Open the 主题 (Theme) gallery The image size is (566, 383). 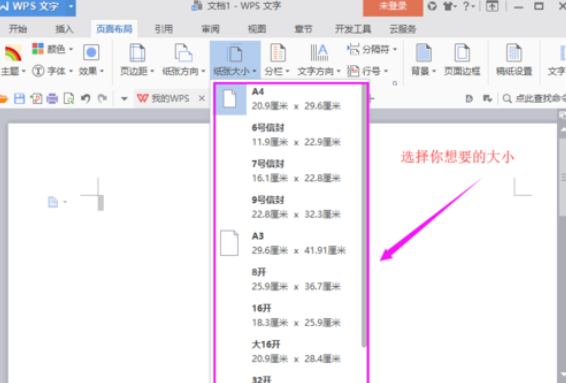coord(13,60)
